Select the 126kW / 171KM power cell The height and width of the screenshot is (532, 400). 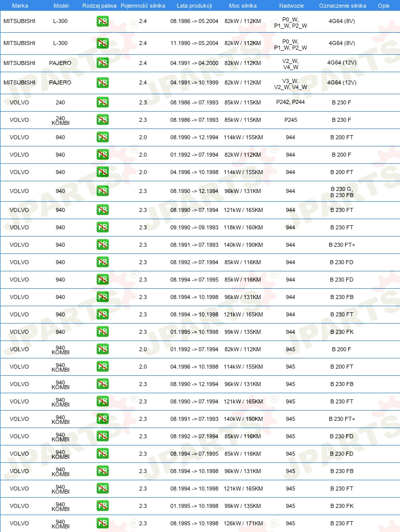[x=243, y=523]
